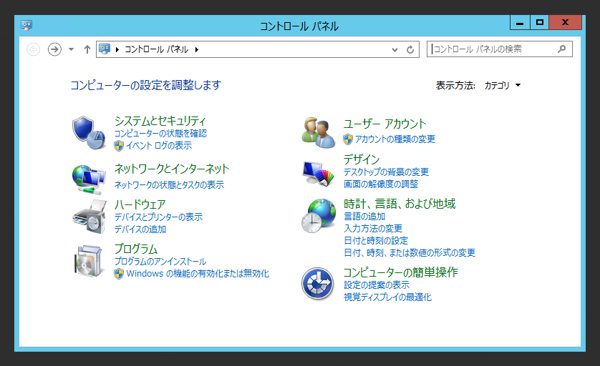Click the search magnifier icon

[561, 49]
